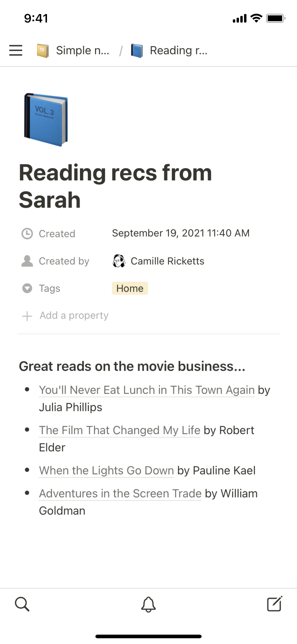The width and height of the screenshot is (297, 644).
Task: Open notifications bell icon
Action: pos(148,604)
